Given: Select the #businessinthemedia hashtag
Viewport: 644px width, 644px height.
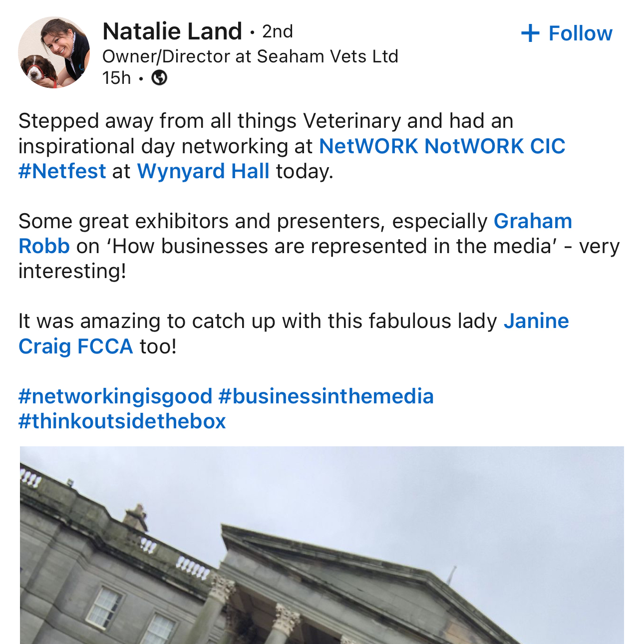Looking at the screenshot, I should (326, 396).
